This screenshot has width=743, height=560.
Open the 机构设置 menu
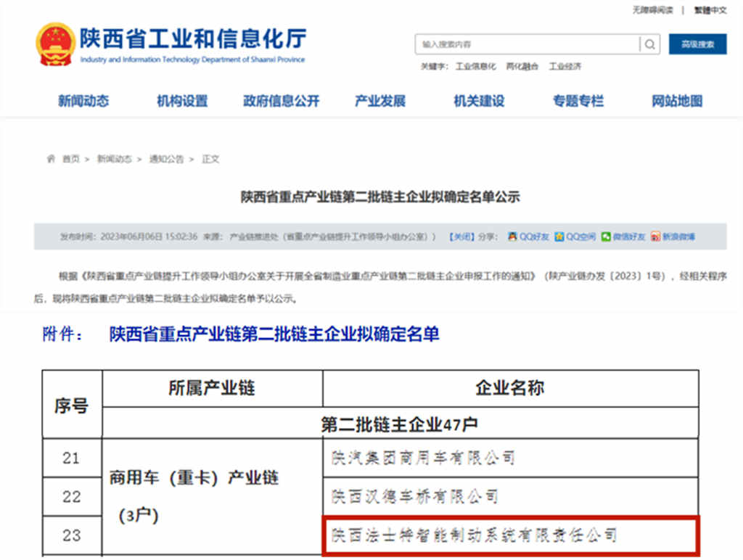tap(182, 102)
